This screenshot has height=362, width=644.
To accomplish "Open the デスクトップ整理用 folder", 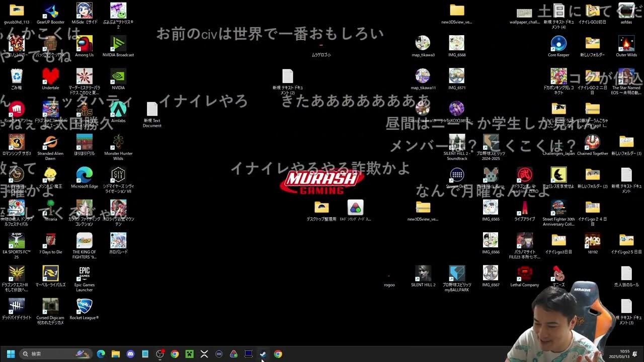I will (x=321, y=208).
